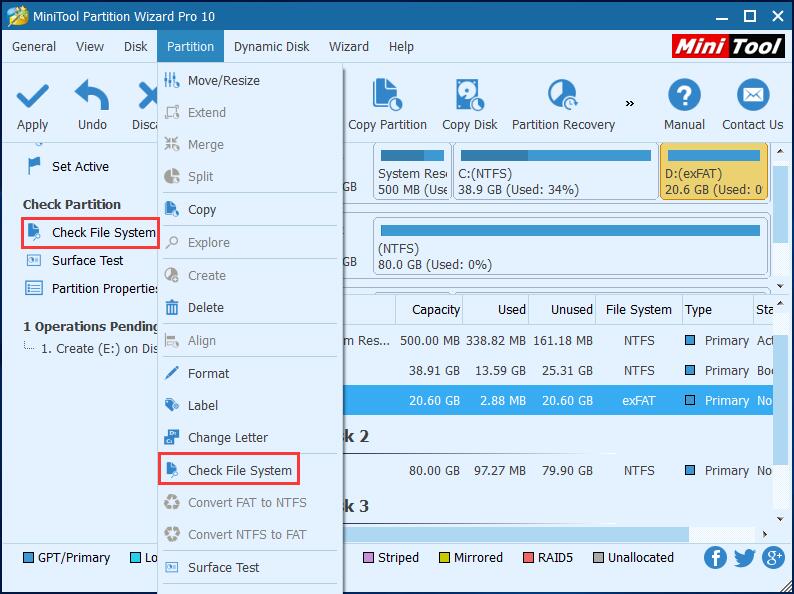Click disk map scrollbar down arrow
The height and width of the screenshot is (594, 794).
(780, 286)
